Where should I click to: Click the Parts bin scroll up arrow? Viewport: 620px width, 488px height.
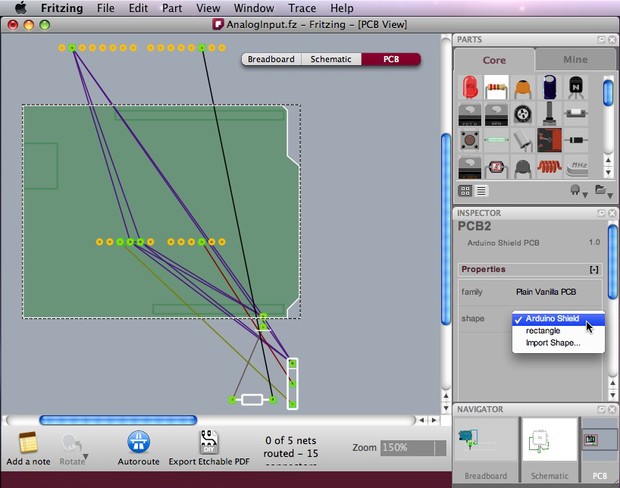click(x=609, y=160)
